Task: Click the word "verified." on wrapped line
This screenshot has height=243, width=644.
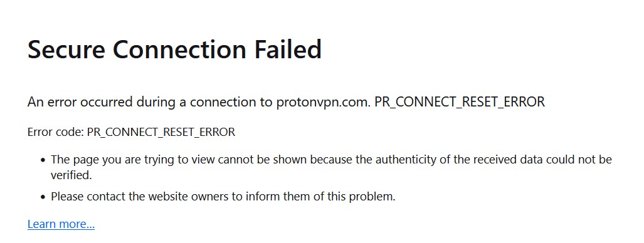Action: 71,175
